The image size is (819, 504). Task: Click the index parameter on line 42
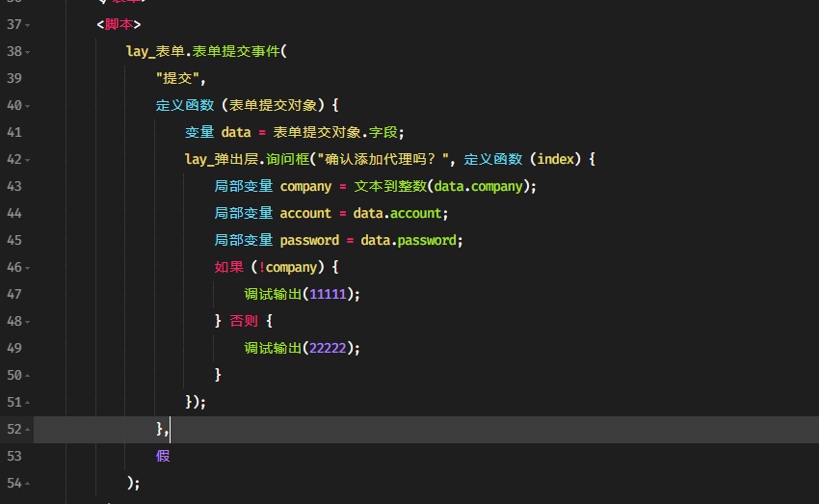[x=556, y=159]
